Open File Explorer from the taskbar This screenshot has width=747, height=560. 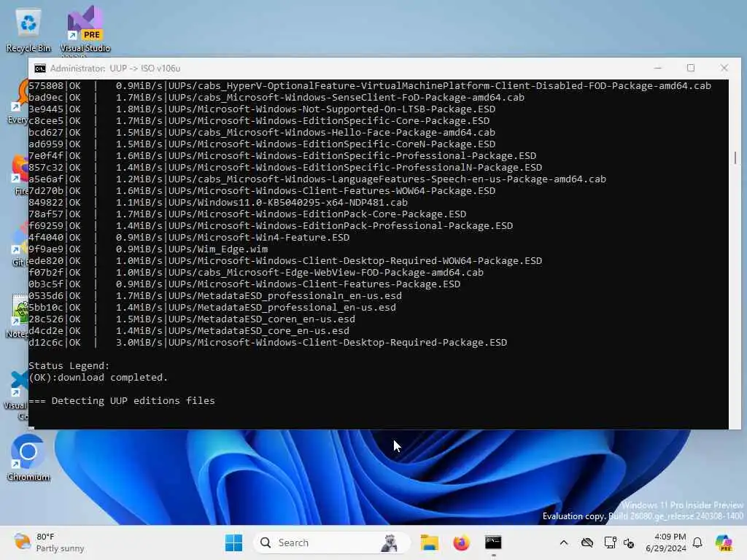click(x=429, y=542)
